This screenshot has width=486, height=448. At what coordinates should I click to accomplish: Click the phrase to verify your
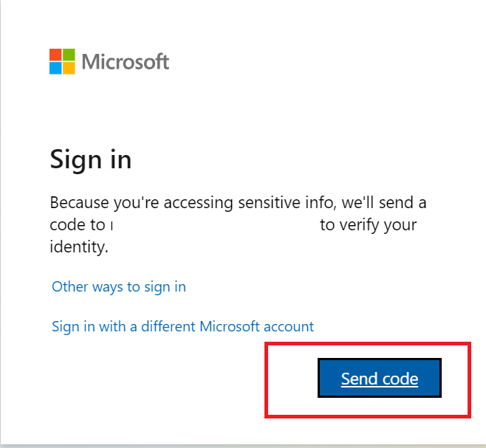coord(369,225)
